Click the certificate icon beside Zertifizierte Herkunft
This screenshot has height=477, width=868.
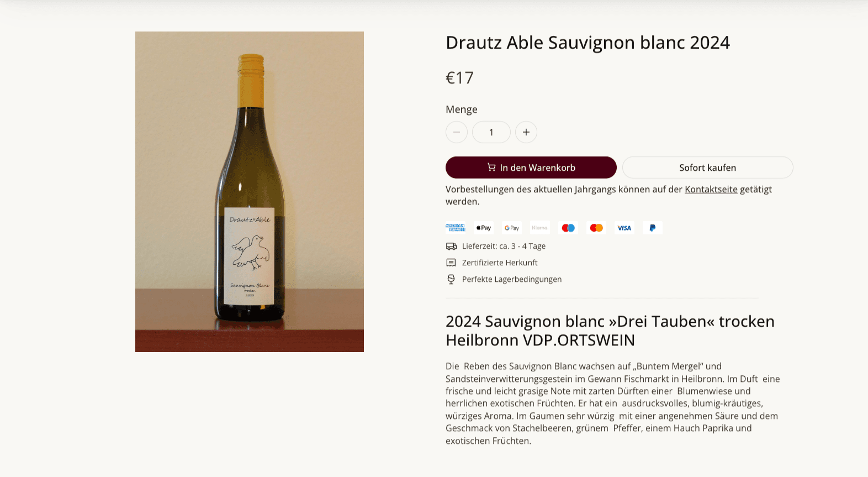click(451, 263)
